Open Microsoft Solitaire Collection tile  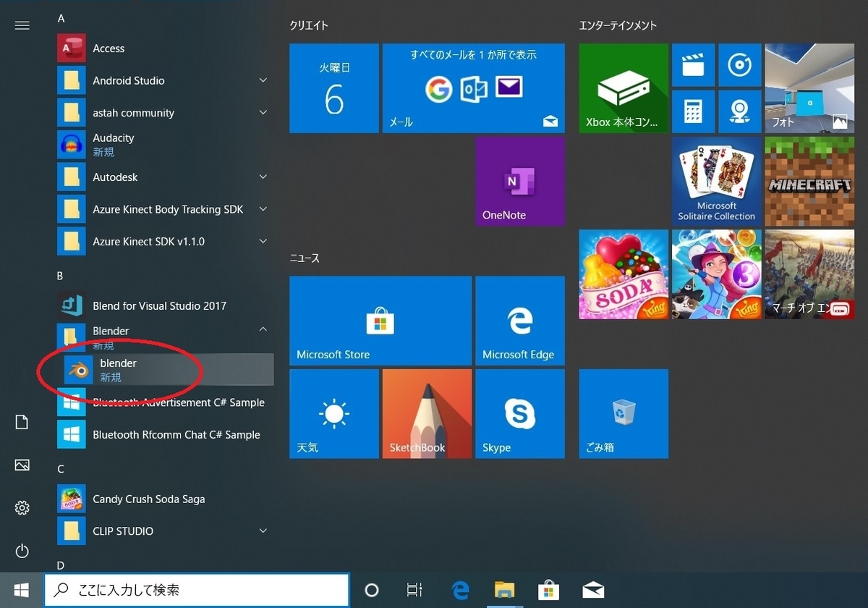pyautogui.click(x=716, y=181)
